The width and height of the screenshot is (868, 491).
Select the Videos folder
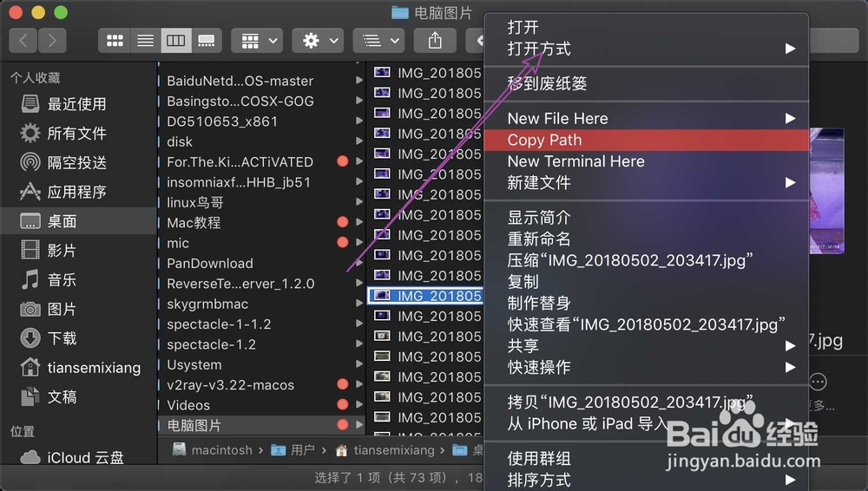coord(261,405)
